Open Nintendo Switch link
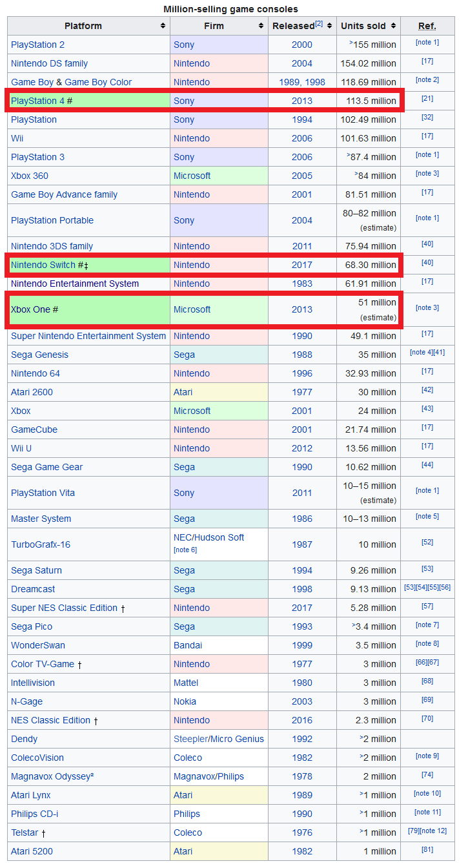 click(x=43, y=265)
